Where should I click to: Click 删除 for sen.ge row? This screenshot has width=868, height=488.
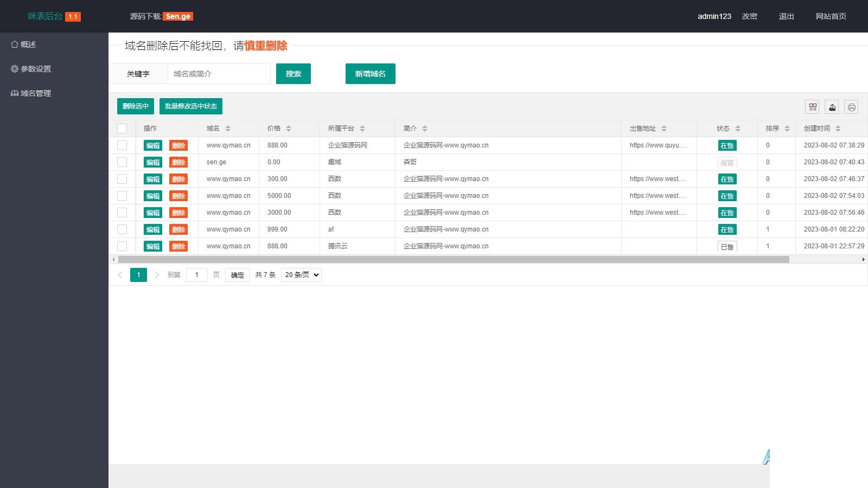[178, 162]
